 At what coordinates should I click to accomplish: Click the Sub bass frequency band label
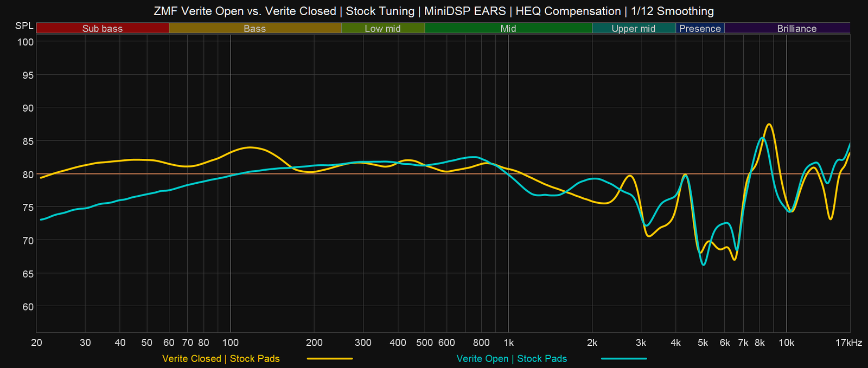click(103, 29)
